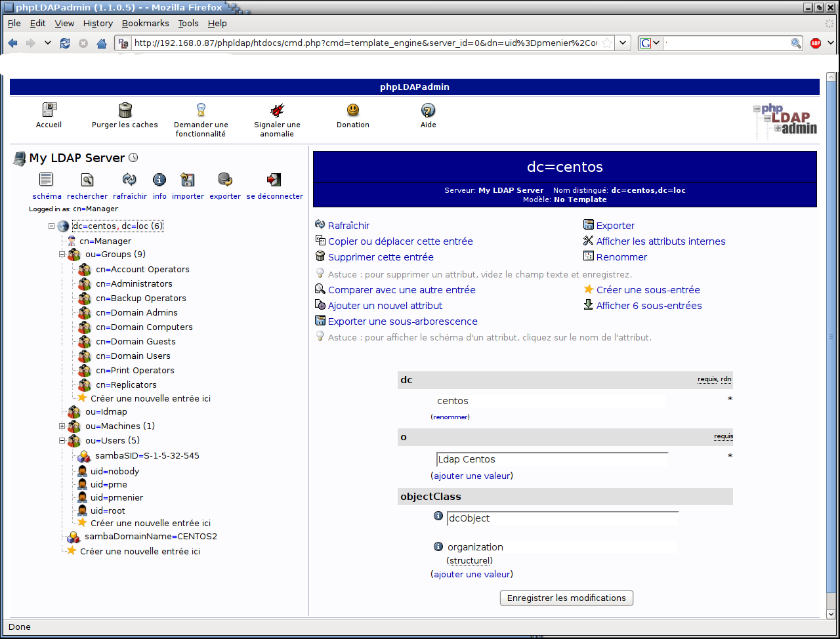Collapse the dc=centos, dc=loc root node
The height and width of the screenshot is (639, 840).
(51, 226)
